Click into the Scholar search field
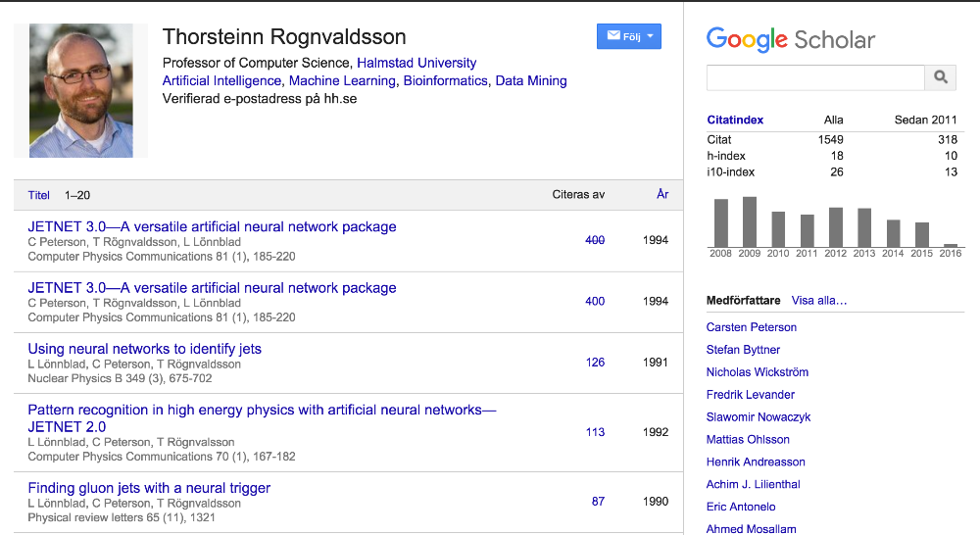Image resolution: width=980 pixels, height=535 pixels. (815, 77)
